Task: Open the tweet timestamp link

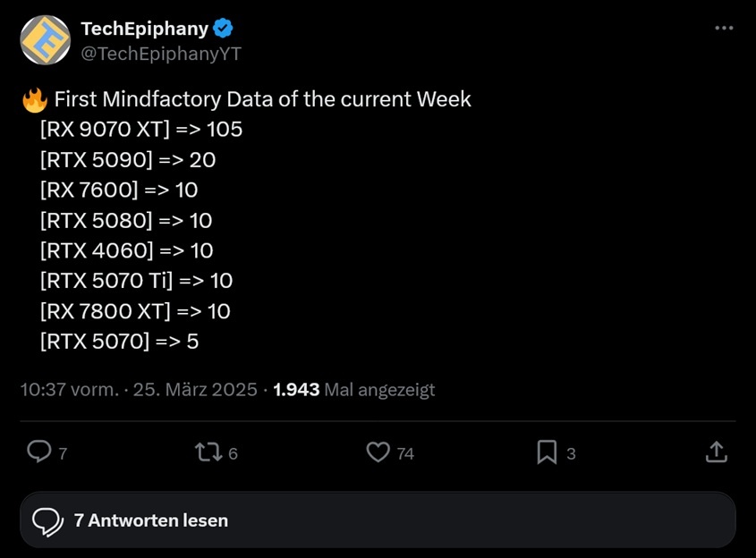Action: (x=134, y=390)
